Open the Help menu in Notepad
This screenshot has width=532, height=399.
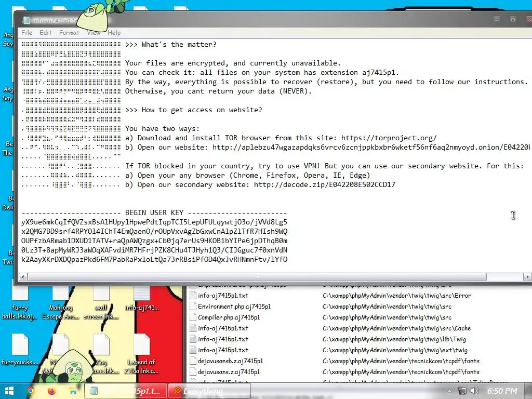[114, 33]
